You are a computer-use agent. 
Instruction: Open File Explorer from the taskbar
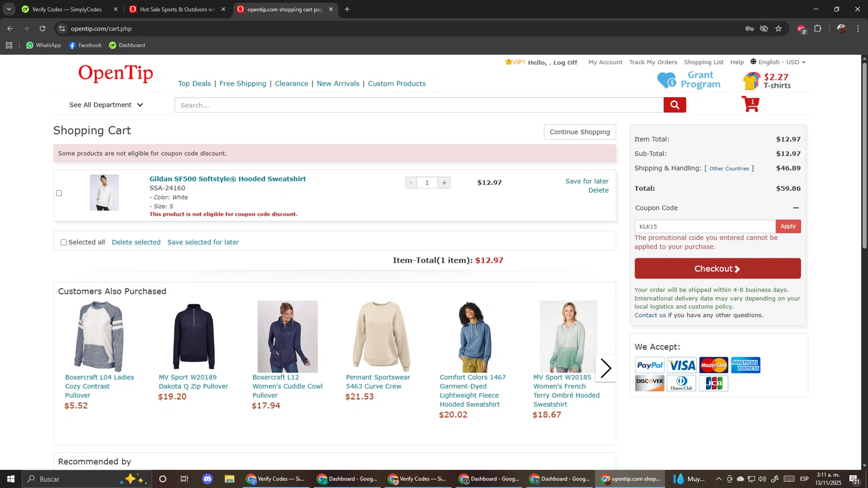229,479
